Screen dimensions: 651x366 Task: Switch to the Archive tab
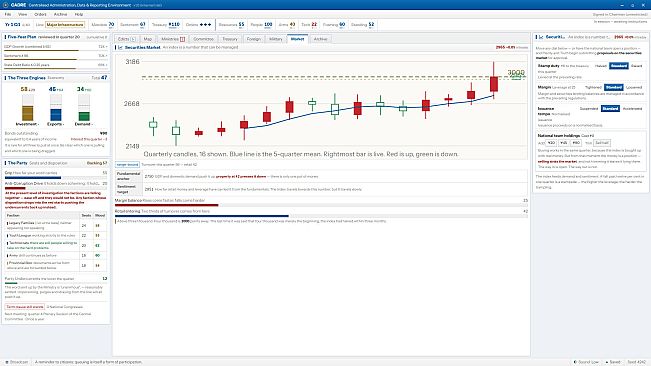tap(321, 39)
